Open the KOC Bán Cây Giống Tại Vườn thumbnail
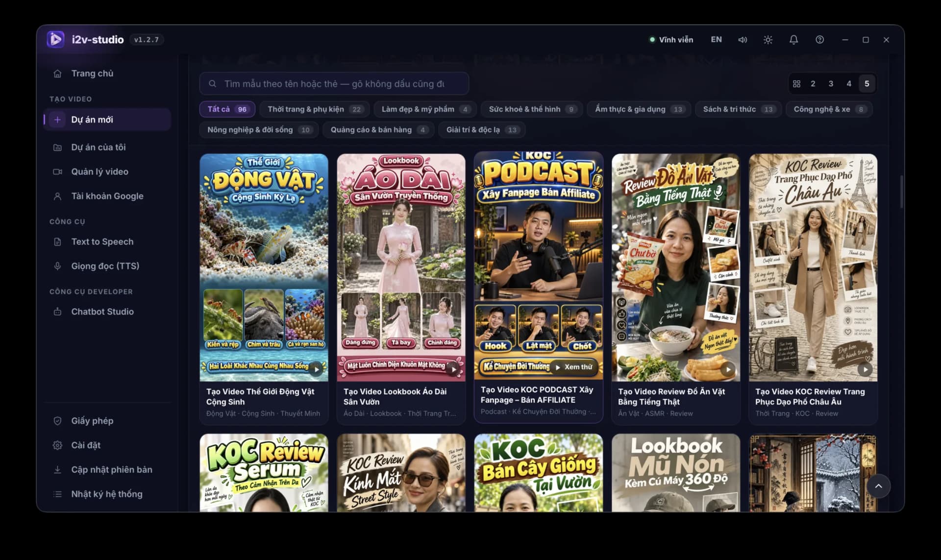The image size is (941, 560). [538, 473]
